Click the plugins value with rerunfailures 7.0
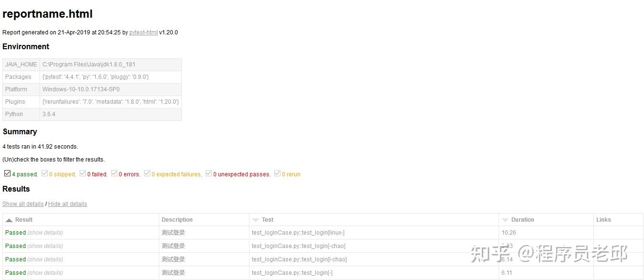This screenshot has width=644, height=280. pos(111,102)
